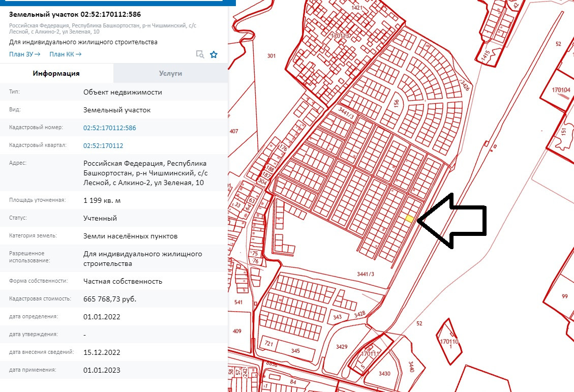574x392 pixels.
Task: Click map parcel labeled 3440
Action: [411, 367]
